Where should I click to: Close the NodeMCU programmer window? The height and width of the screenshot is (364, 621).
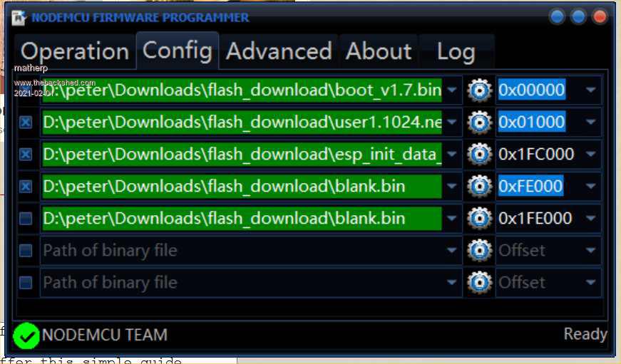600,17
